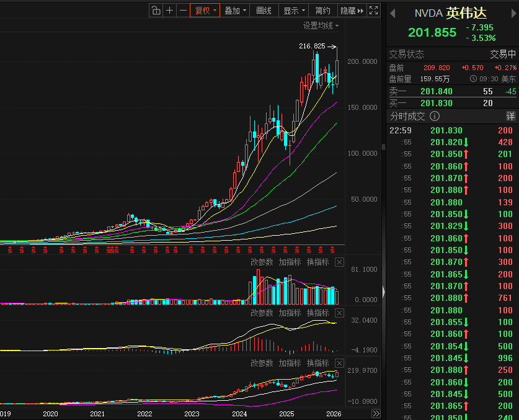Click trade row with volume 428

click(453, 142)
